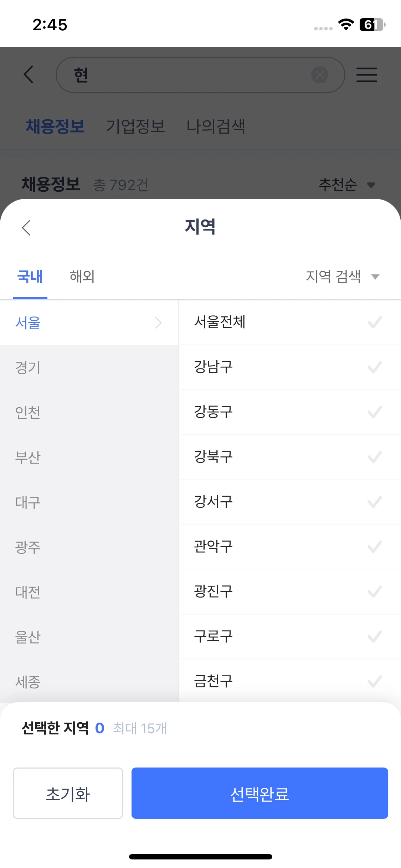Open the 기업정보 tab
This screenshot has height=868, width=401.
135,126
